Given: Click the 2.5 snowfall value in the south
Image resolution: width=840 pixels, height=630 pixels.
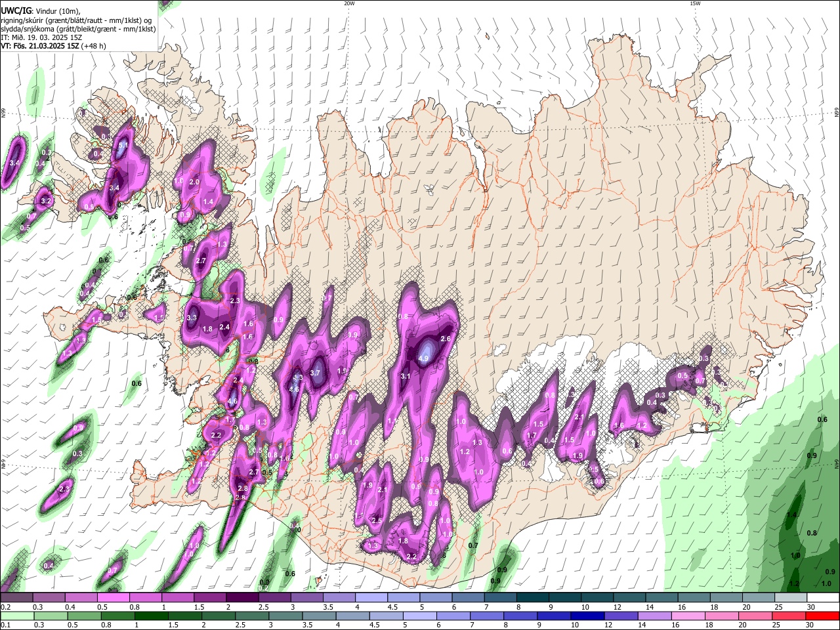Looking at the screenshot, I should (x=377, y=520).
